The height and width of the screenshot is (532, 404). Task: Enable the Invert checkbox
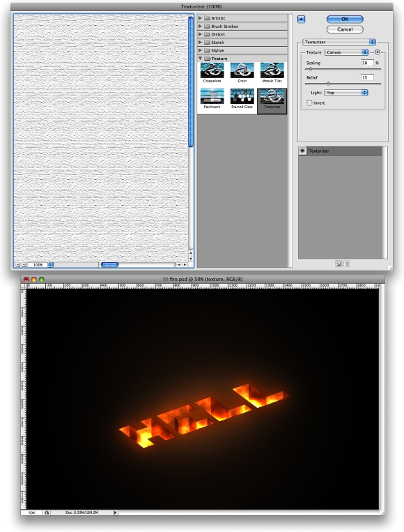coord(309,102)
